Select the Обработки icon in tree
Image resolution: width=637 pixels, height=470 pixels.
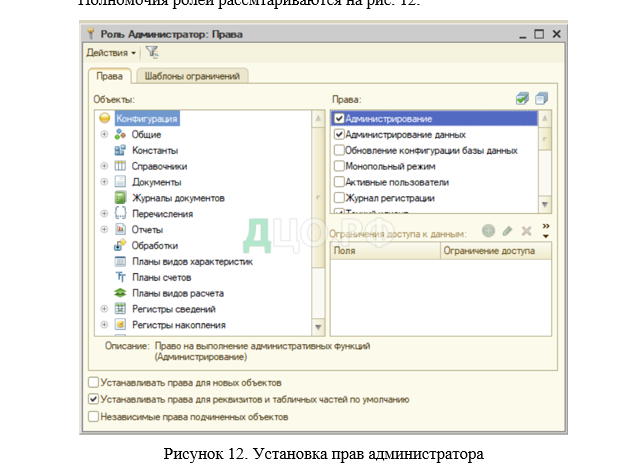coord(120,245)
